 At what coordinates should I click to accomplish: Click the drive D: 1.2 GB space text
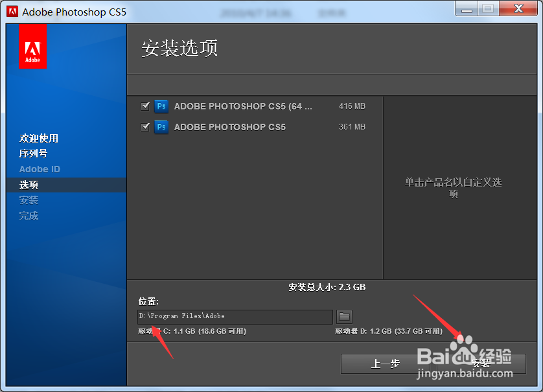click(x=389, y=331)
